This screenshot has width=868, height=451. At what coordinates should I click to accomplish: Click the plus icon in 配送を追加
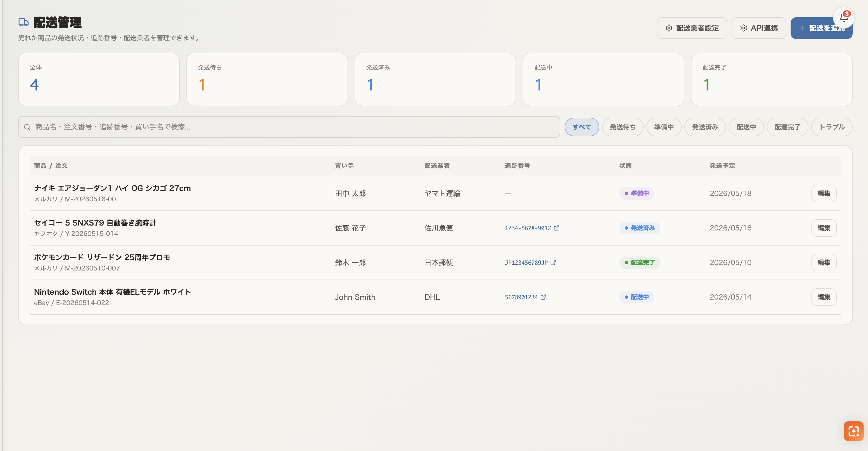(x=802, y=28)
